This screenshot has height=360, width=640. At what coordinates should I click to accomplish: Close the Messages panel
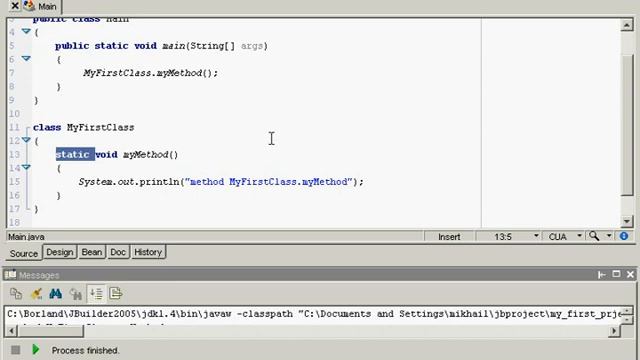[630, 274]
